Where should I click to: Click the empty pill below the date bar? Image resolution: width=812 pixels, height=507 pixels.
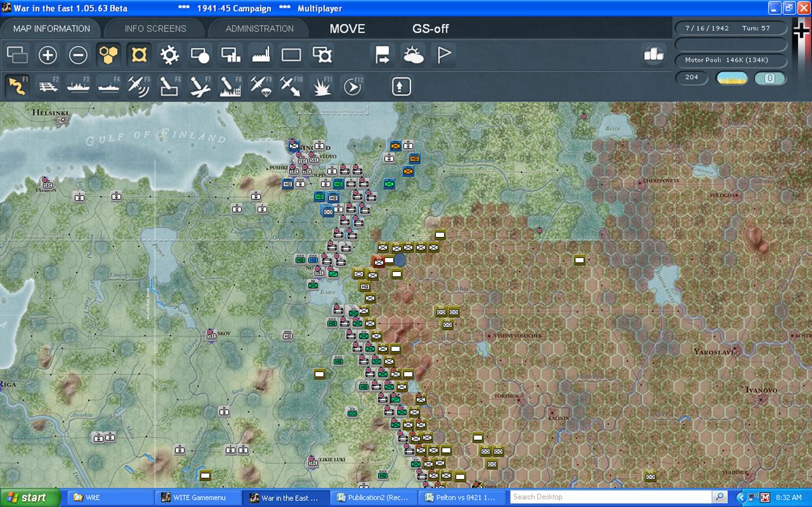pos(730,45)
